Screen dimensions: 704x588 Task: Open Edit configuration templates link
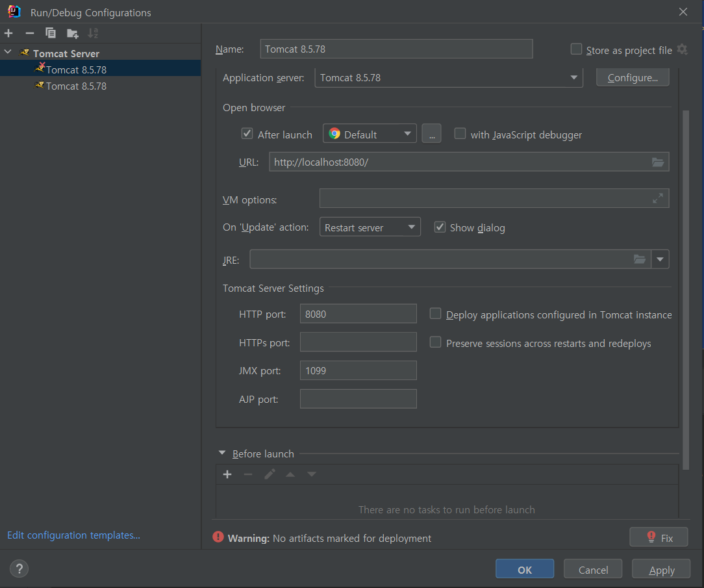coord(73,535)
